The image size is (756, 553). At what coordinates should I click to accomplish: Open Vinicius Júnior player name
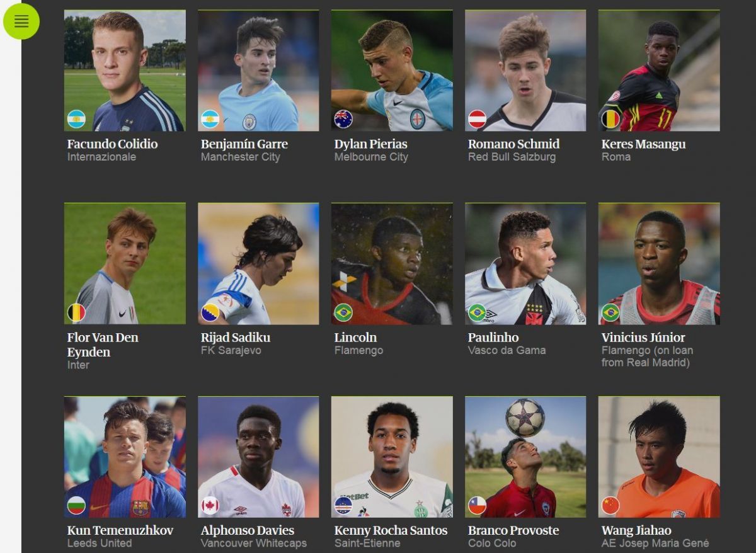click(x=643, y=338)
